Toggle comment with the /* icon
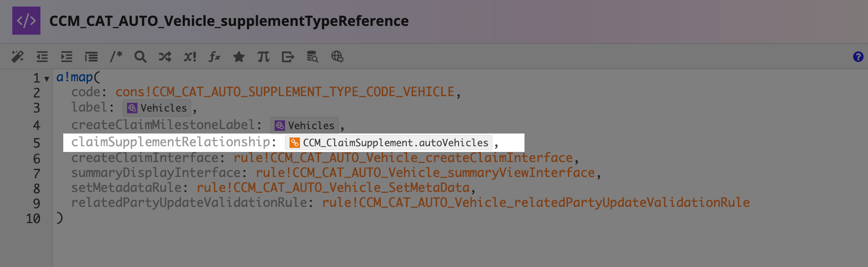The image size is (868, 267). (x=116, y=57)
